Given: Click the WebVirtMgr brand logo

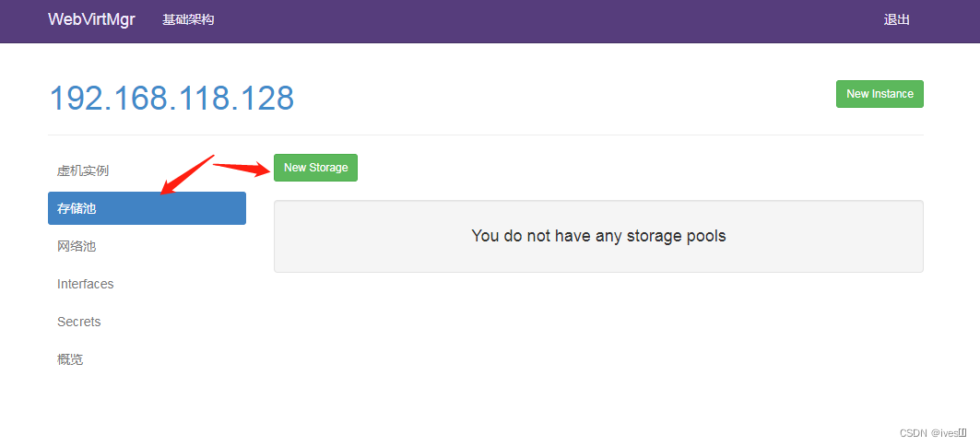Looking at the screenshot, I should click(x=91, y=19).
